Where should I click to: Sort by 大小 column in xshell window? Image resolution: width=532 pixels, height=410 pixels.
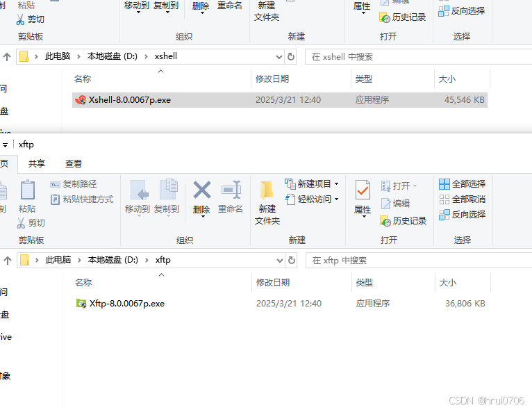[x=447, y=79]
